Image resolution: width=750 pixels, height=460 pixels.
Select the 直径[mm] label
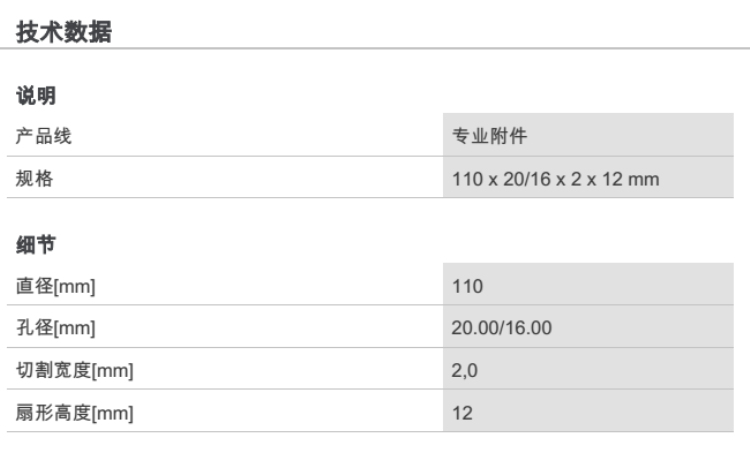point(62,286)
